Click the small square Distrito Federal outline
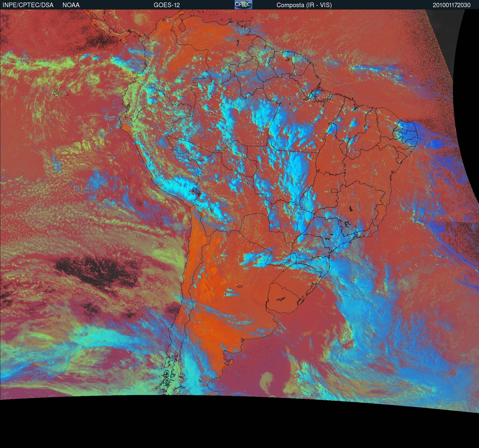 (x=334, y=190)
